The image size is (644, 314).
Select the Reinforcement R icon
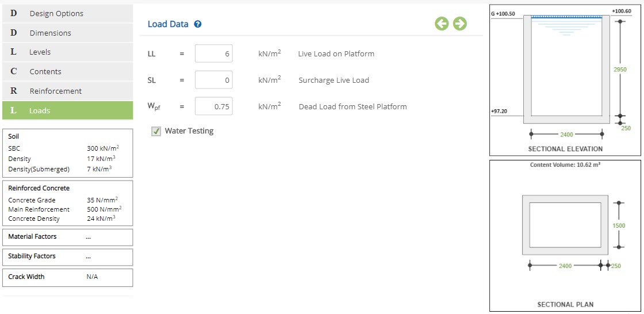tap(14, 91)
